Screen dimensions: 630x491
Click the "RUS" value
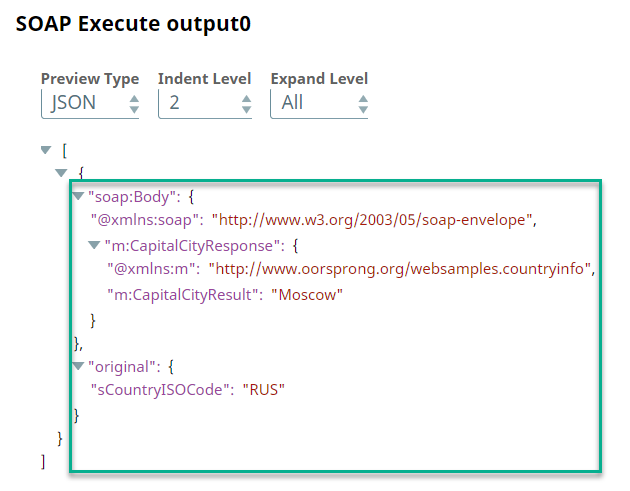263,390
